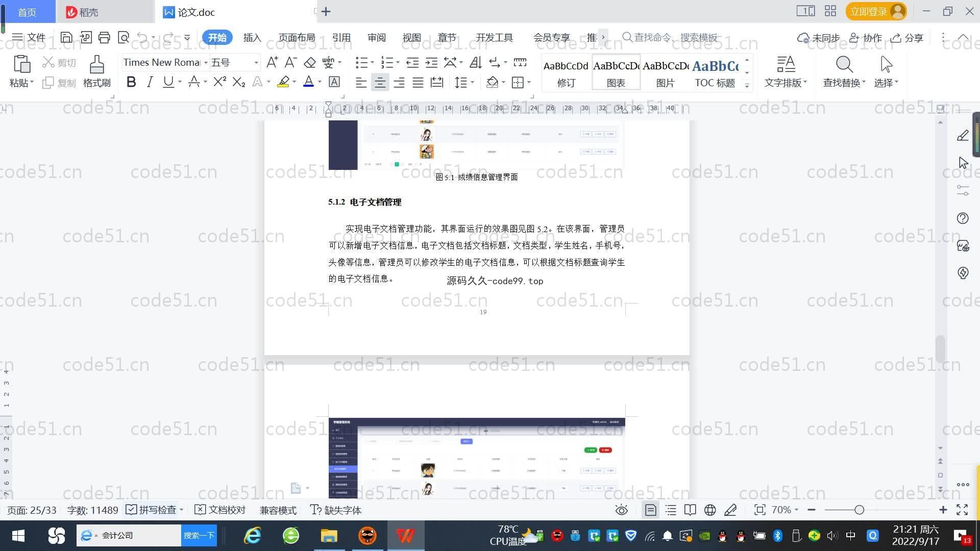Switch to the 插入 tab

pyautogui.click(x=252, y=38)
